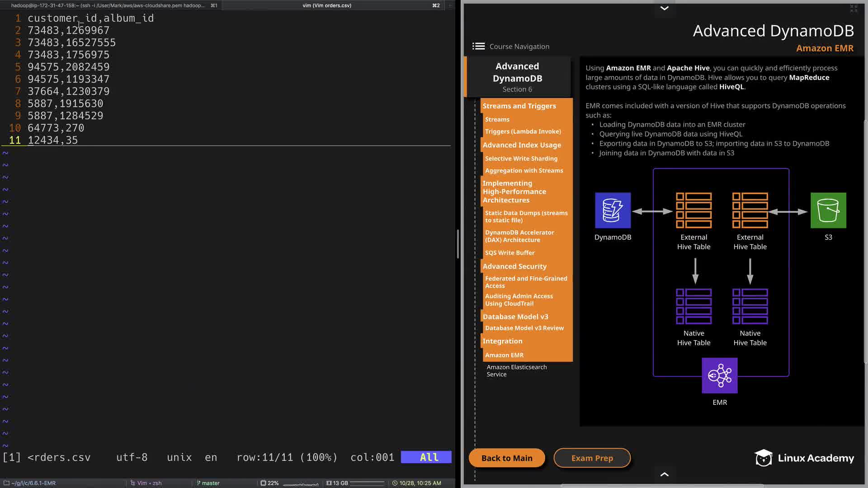Click the Linux Academy logo
868x488 pixels.
tap(804, 458)
